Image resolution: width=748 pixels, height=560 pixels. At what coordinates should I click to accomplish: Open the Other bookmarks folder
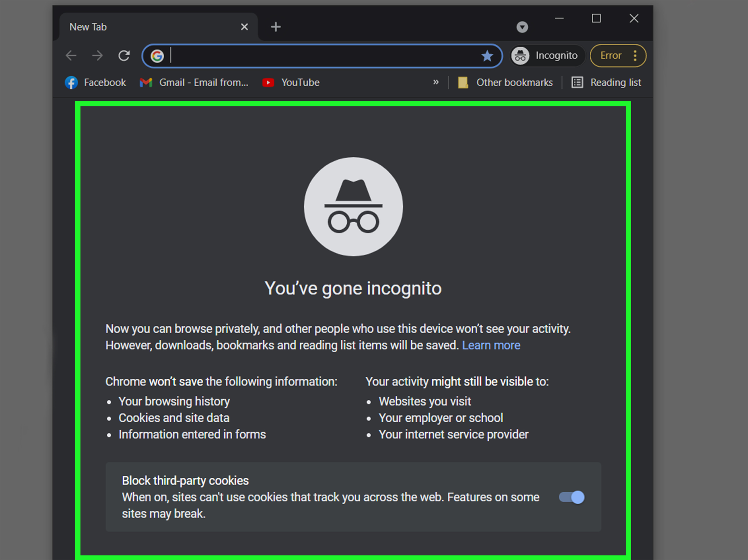[506, 82]
